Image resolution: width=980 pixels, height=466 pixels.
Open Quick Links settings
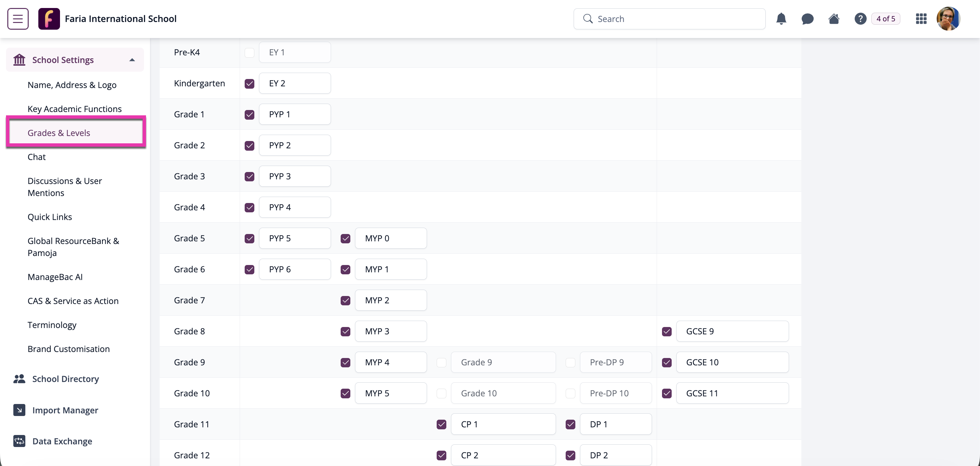point(50,217)
